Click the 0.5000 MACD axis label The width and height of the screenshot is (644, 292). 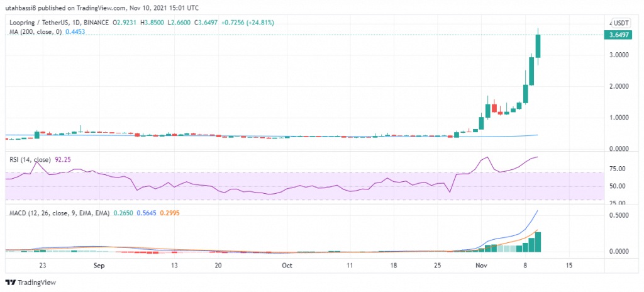click(619, 215)
